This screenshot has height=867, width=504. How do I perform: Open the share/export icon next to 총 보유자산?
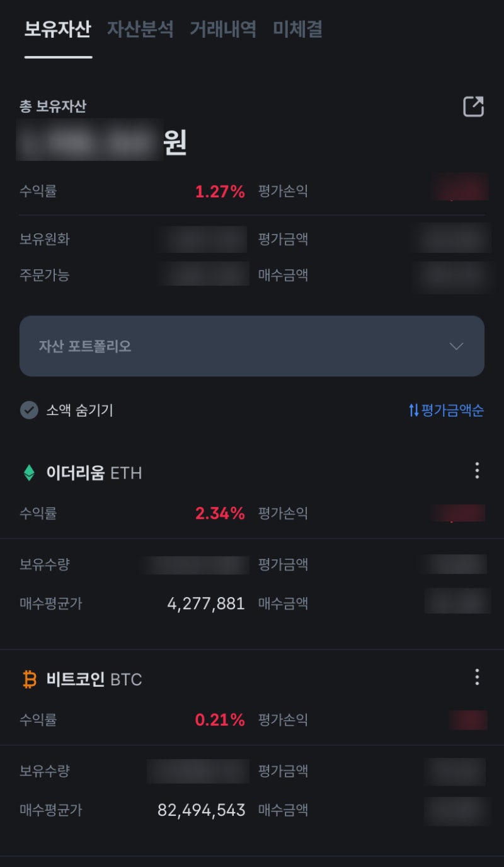472,107
